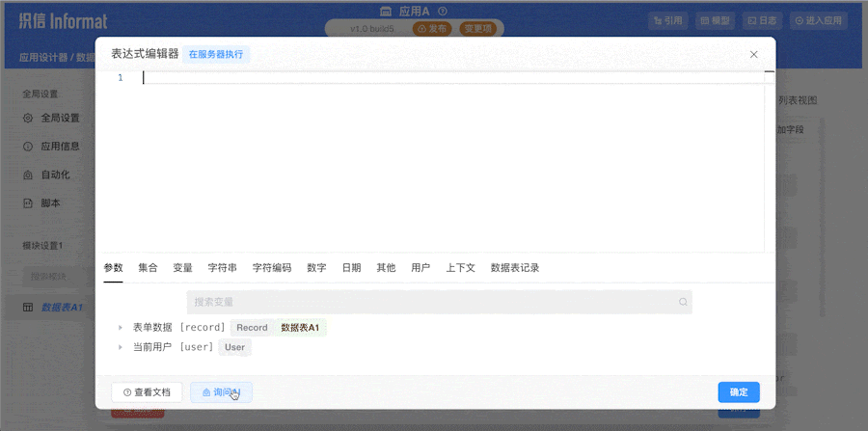868x431 pixels.
Task: Click the 数据表A1 tag on record row
Action: click(x=301, y=328)
